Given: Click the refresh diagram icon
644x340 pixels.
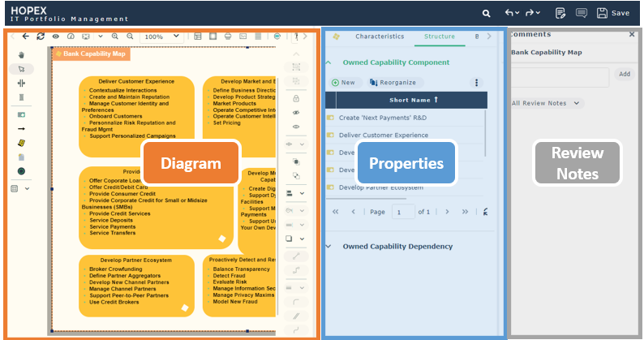Looking at the screenshot, I should click(41, 37).
